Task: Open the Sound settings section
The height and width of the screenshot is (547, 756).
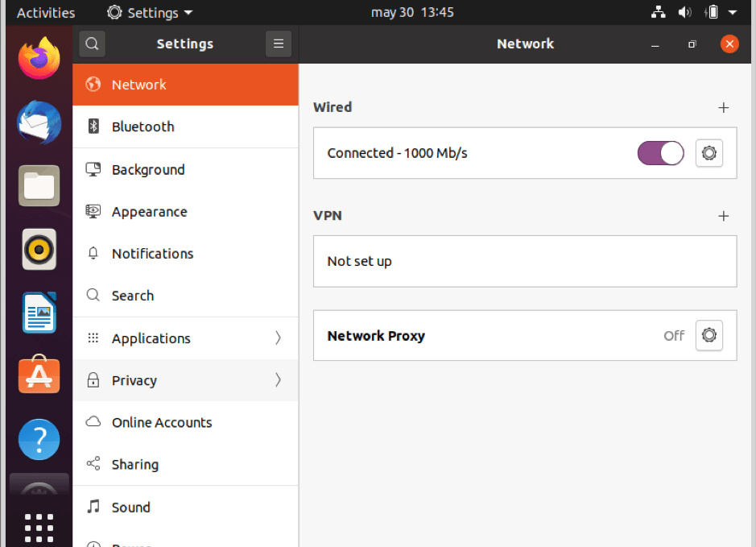Action: click(x=131, y=507)
